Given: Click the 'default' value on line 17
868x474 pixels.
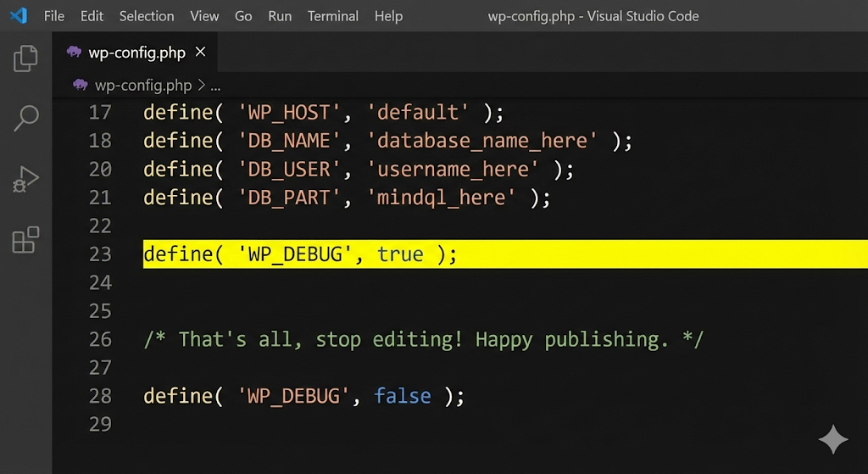Looking at the screenshot, I should 418,113.
